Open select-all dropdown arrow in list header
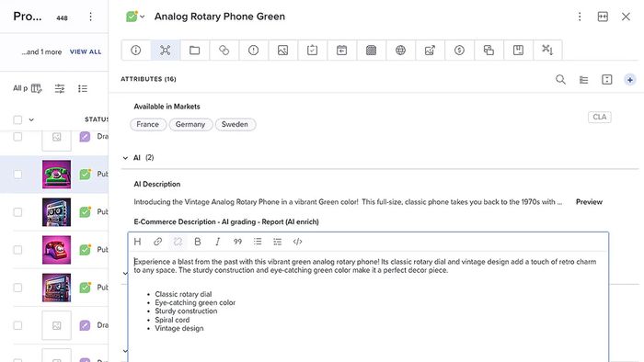Screen dimensions: 644x362 (x=31, y=120)
